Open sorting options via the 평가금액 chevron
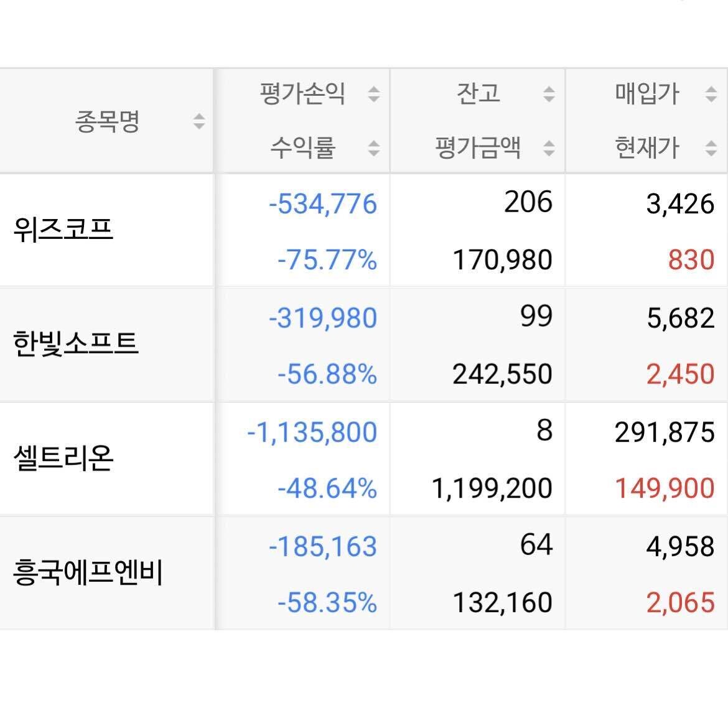This screenshot has height=728, width=728. pos(548,149)
